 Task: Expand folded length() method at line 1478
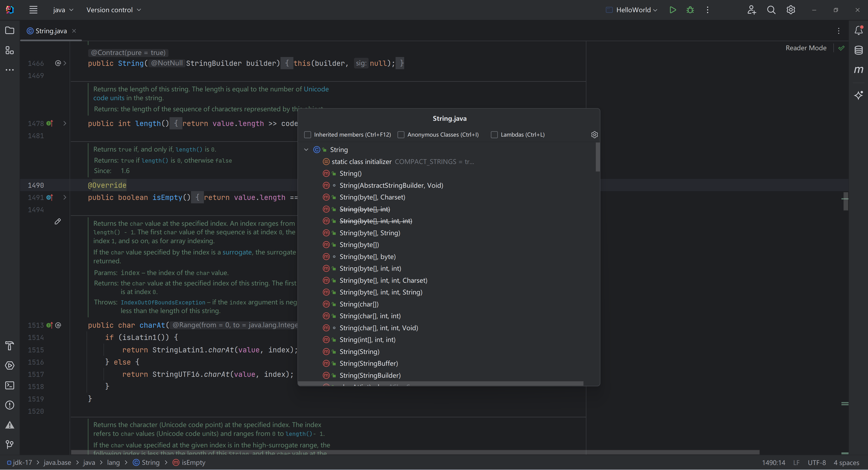point(65,123)
